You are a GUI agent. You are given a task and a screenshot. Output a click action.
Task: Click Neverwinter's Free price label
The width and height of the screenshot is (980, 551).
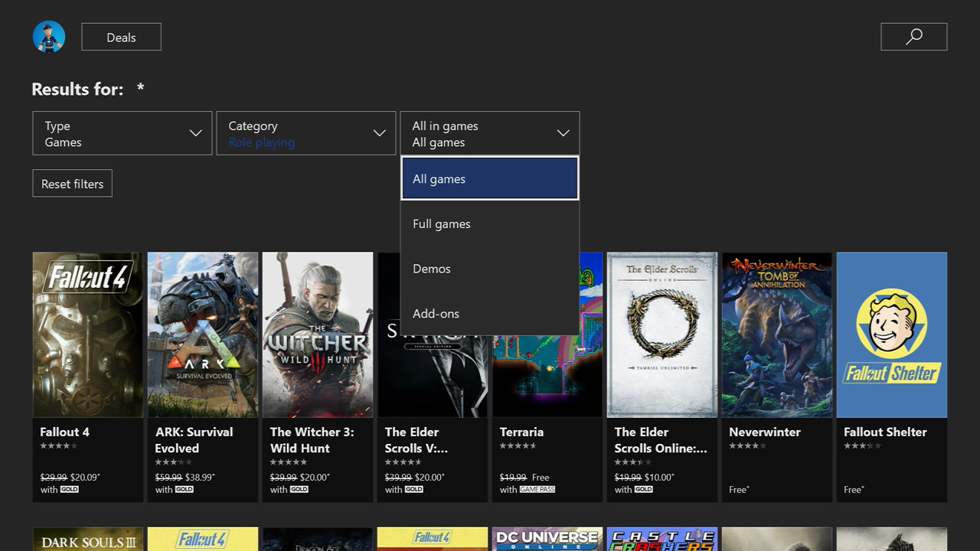pos(739,489)
